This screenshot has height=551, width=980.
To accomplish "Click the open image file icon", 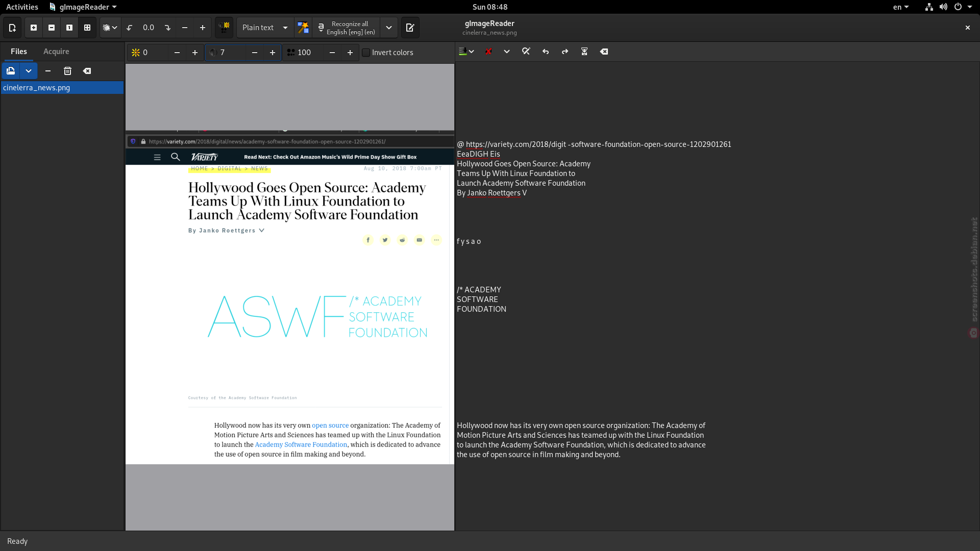I will 11,71.
